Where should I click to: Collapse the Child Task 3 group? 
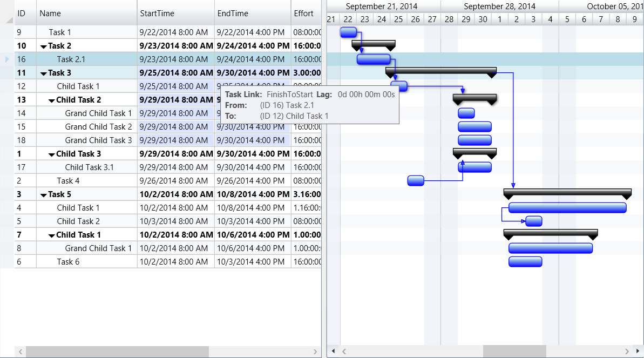click(x=52, y=154)
